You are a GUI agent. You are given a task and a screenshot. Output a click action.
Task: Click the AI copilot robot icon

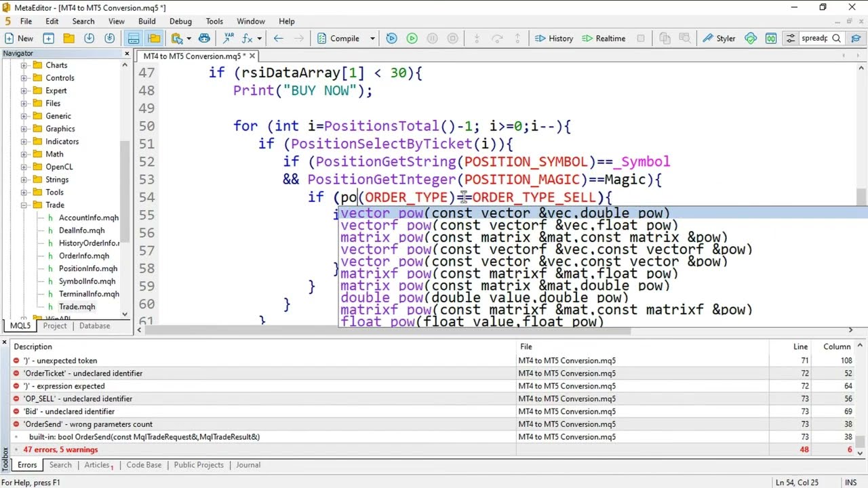click(204, 39)
